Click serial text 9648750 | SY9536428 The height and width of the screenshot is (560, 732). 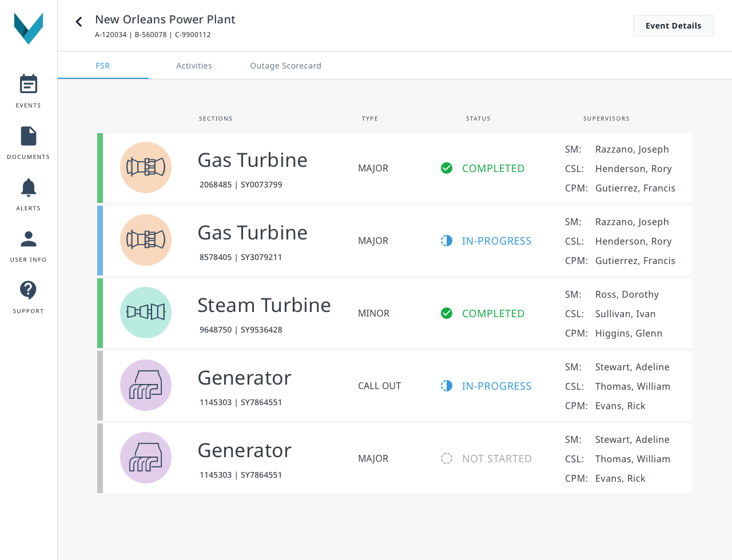pyautogui.click(x=241, y=330)
